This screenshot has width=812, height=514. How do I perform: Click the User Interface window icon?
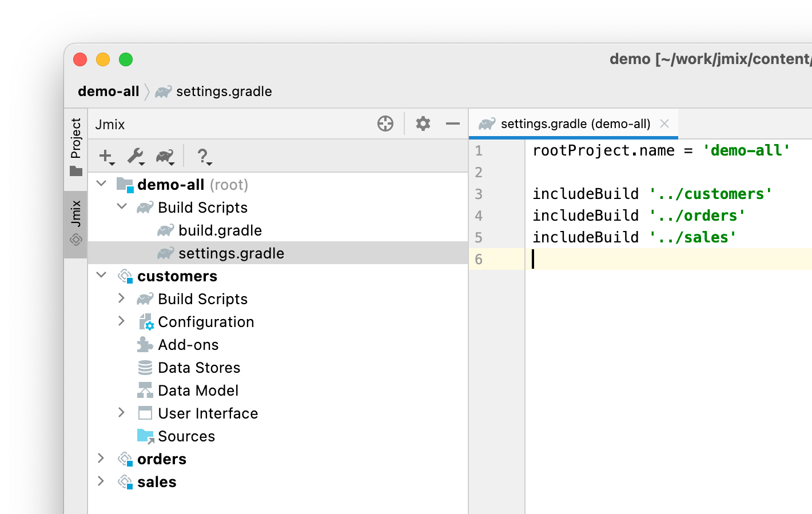tap(145, 413)
